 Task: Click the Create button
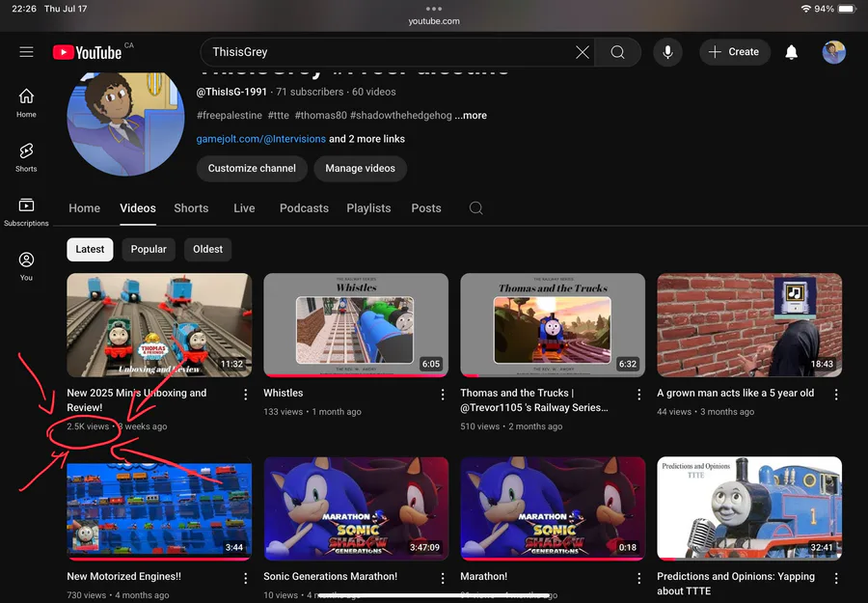tap(735, 52)
